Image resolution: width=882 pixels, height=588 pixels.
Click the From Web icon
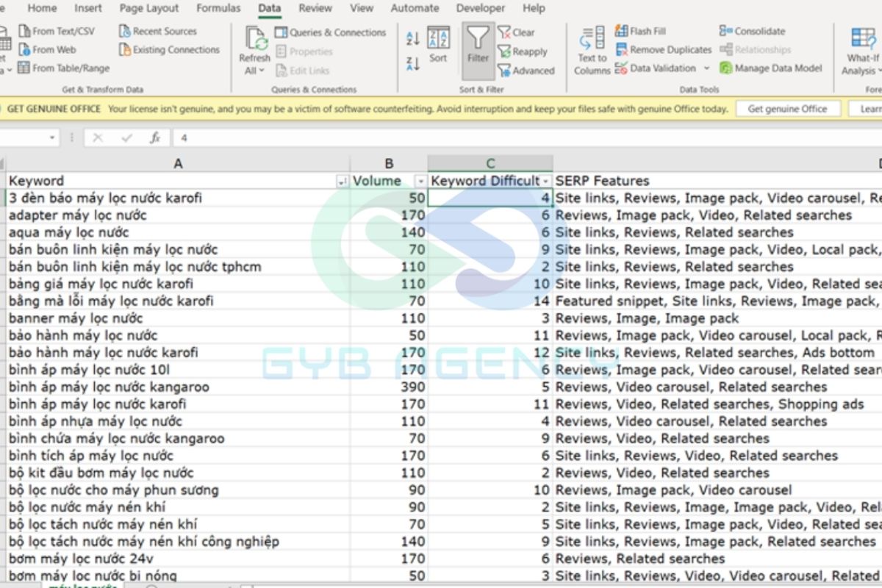tap(24, 50)
